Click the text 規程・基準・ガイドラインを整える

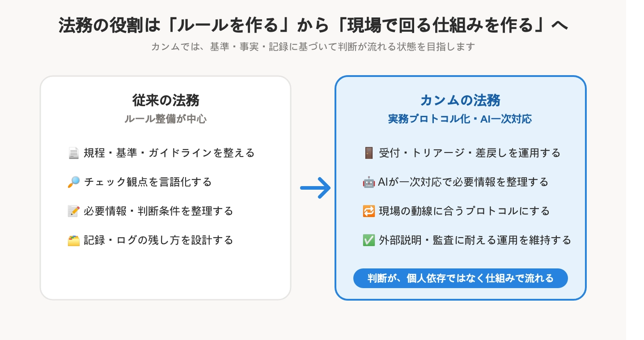tap(169, 153)
